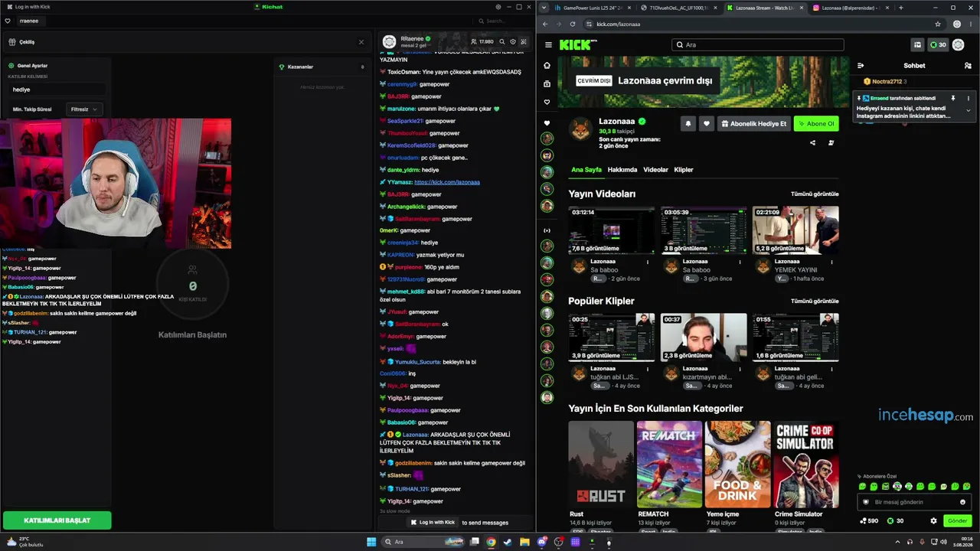This screenshot has width=980, height=551.
Task: Open the Crime Simulator category card
Action: point(806,464)
